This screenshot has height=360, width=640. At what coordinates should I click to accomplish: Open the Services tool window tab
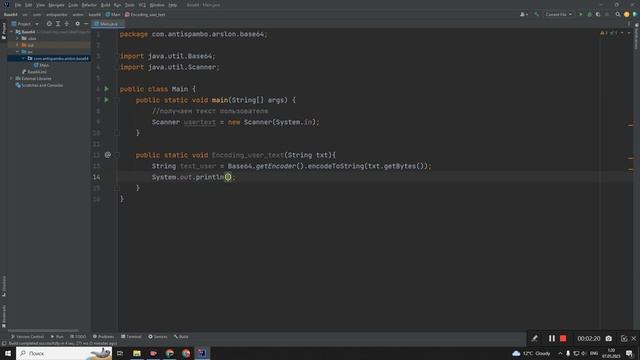pyautogui.click(x=158, y=337)
